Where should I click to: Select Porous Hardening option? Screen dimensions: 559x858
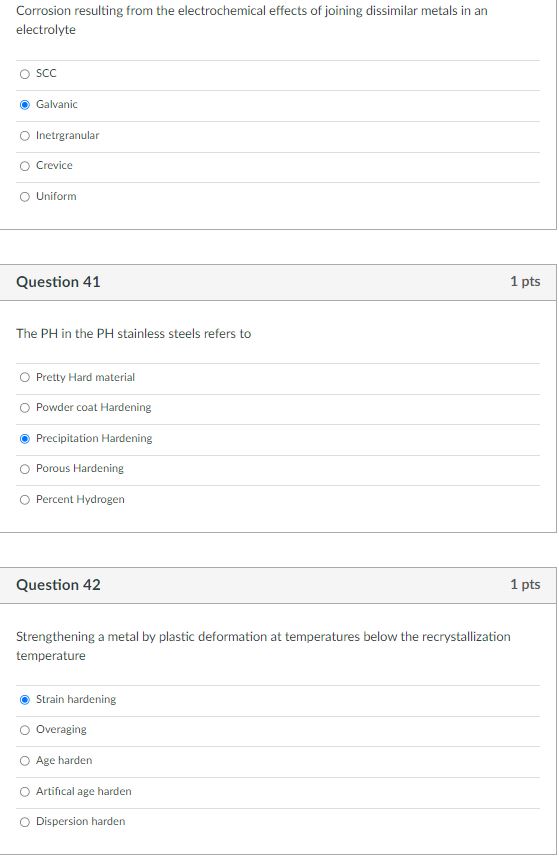pyautogui.click(x=25, y=469)
